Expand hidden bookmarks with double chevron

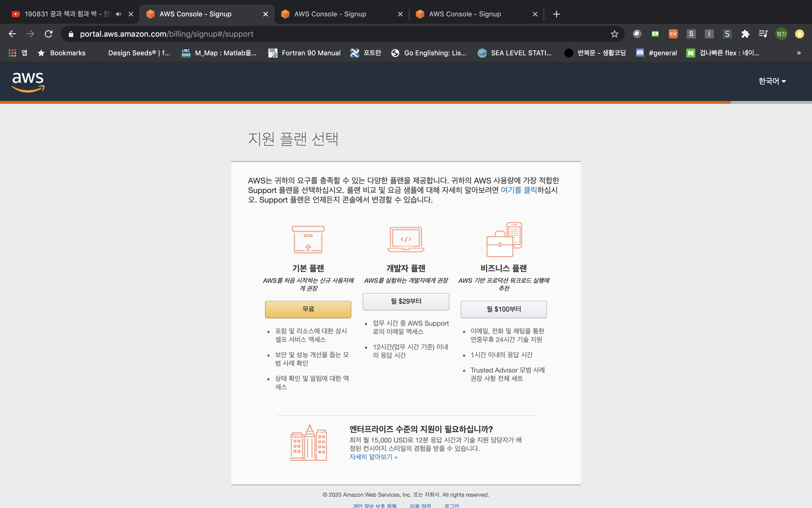pyautogui.click(x=799, y=53)
